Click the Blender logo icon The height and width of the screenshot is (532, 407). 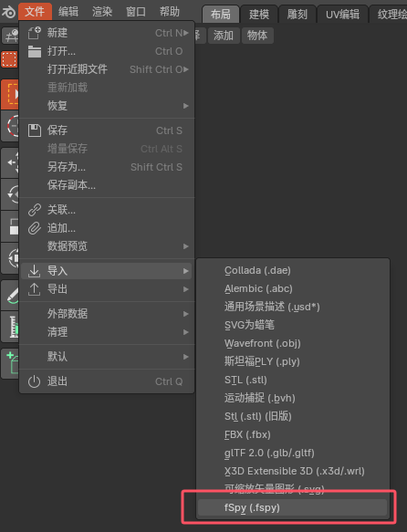tap(9, 12)
